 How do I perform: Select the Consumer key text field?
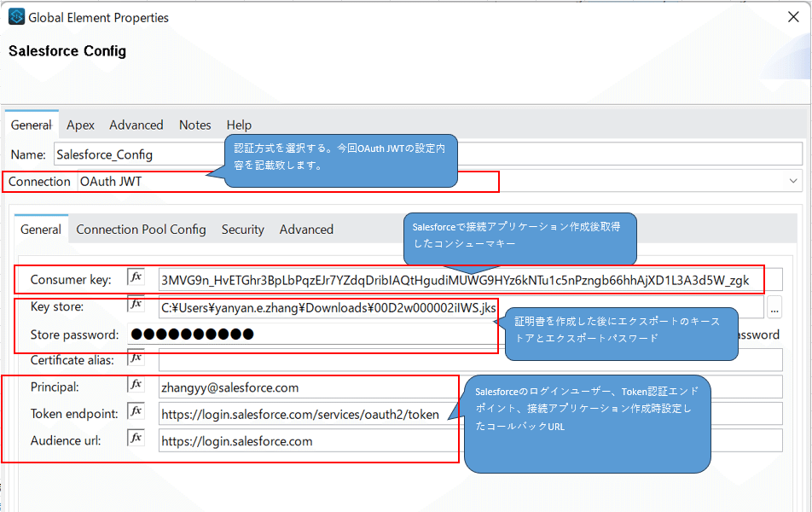click(426, 278)
